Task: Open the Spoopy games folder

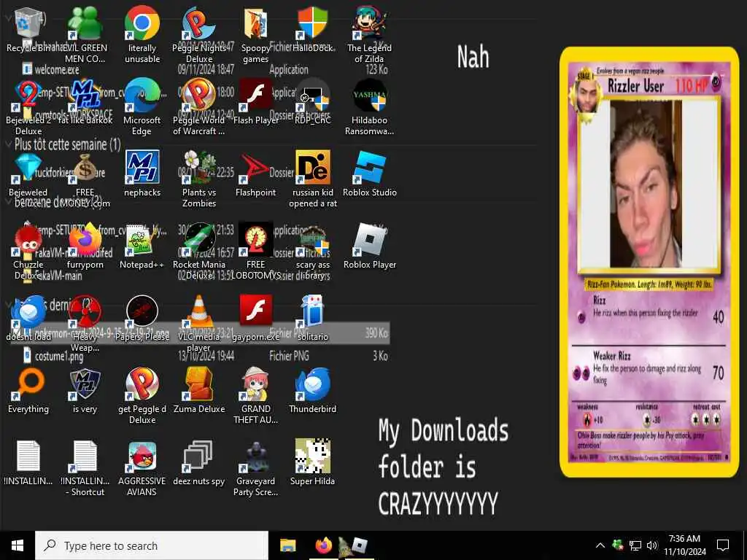Action: 256,24
